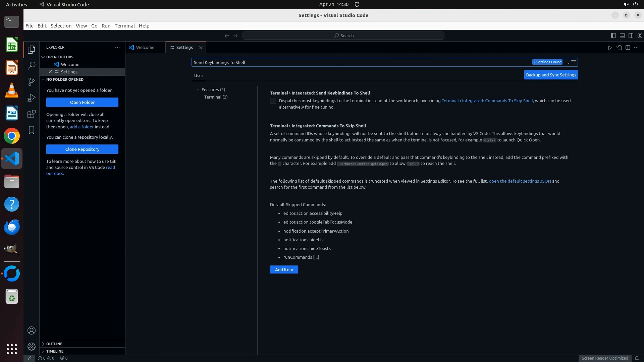Clear settings search input icon
Screen dimensions: 644x362
click(567, 62)
